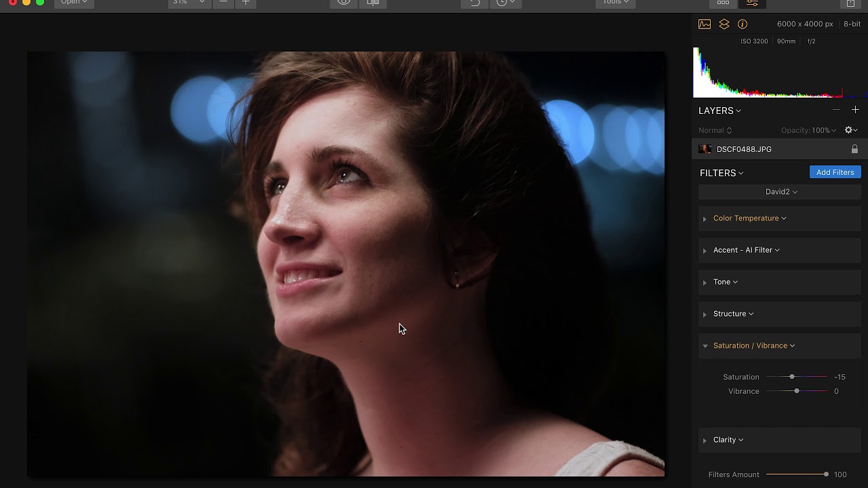Image resolution: width=868 pixels, height=488 pixels.
Task: Click the lock icon on DSCF0488.JPG layer
Action: [854, 149]
